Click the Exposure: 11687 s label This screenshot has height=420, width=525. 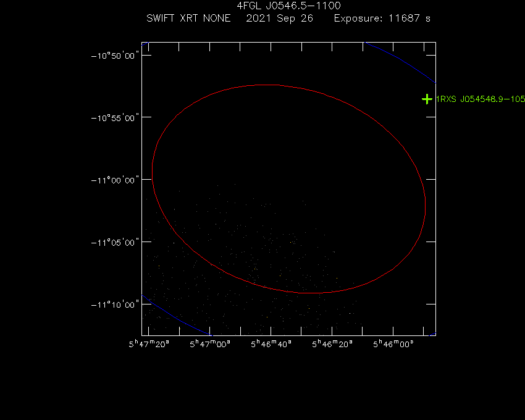pos(382,18)
